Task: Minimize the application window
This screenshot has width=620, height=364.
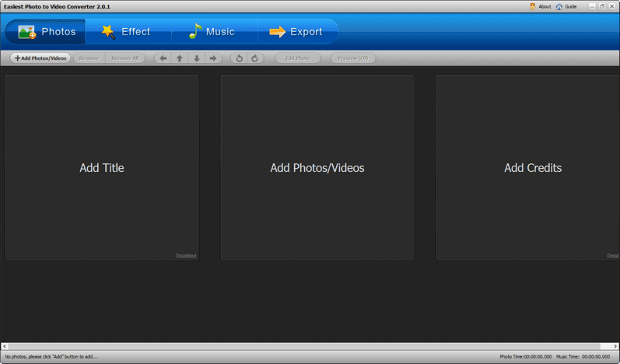Action: (x=592, y=6)
